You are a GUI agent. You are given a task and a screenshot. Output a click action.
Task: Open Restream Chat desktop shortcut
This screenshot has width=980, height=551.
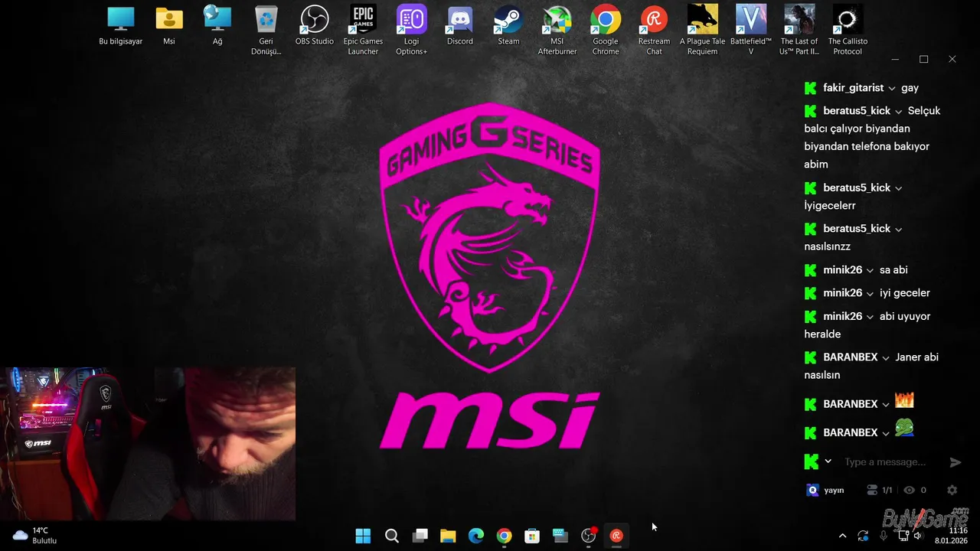point(654,31)
